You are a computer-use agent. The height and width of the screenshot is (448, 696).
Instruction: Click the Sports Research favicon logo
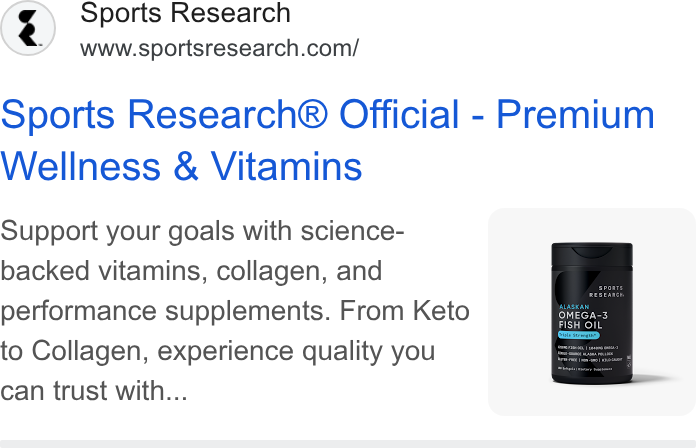28,28
